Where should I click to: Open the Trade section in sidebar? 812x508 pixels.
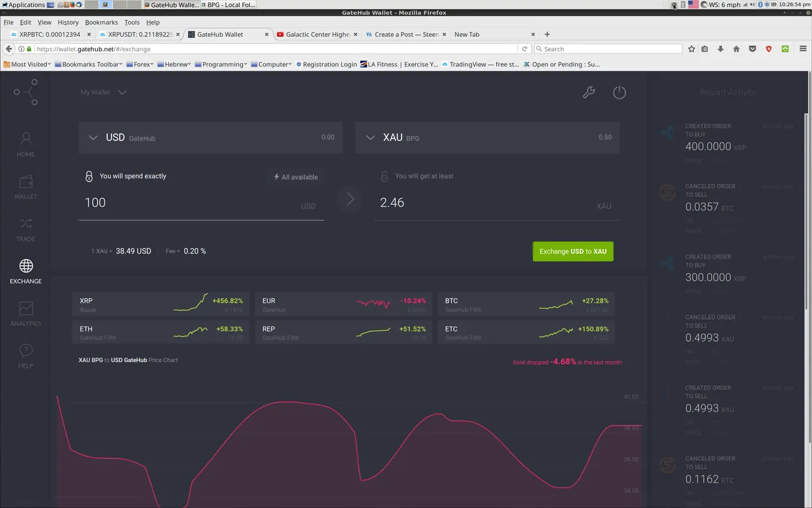click(25, 230)
